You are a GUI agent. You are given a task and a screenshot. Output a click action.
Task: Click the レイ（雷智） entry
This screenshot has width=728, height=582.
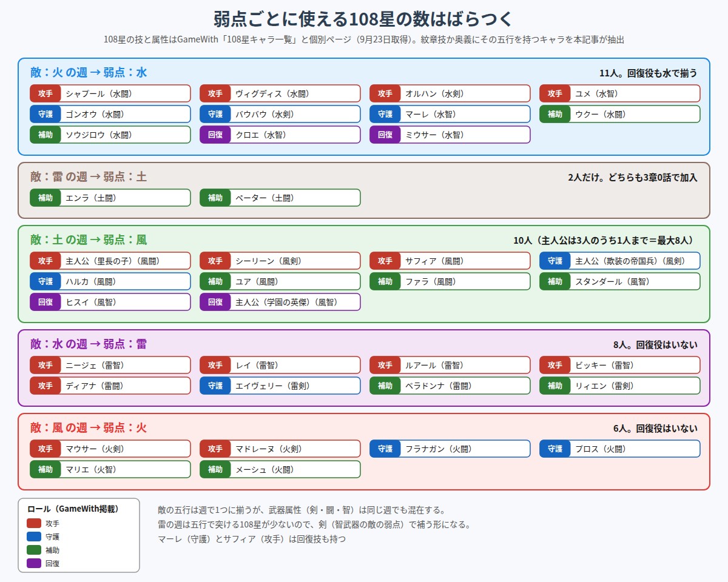pyautogui.click(x=280, y=365)
